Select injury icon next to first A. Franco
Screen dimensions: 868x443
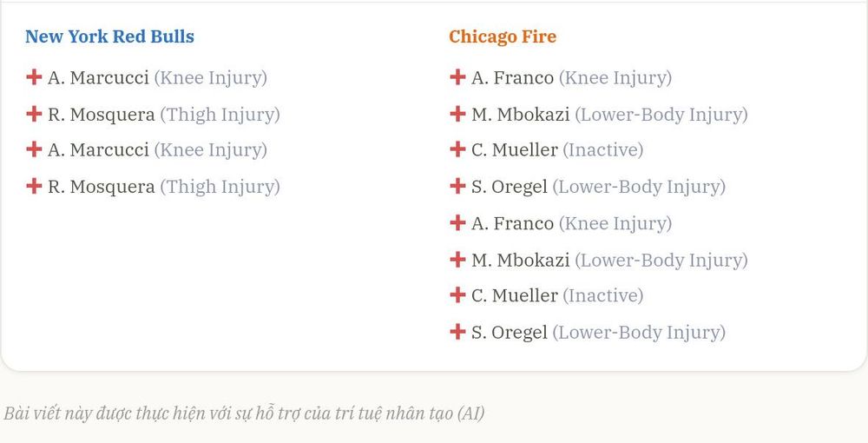(x=457, y=77)
